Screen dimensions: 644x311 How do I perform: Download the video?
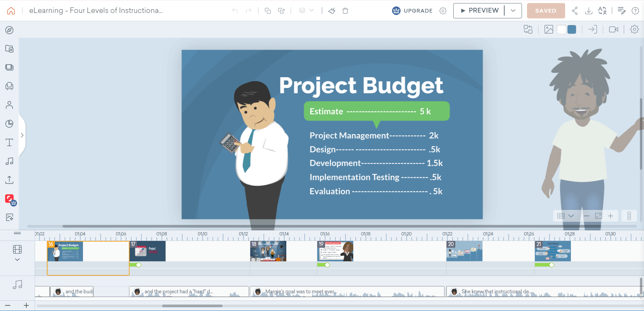click(589, 11)
